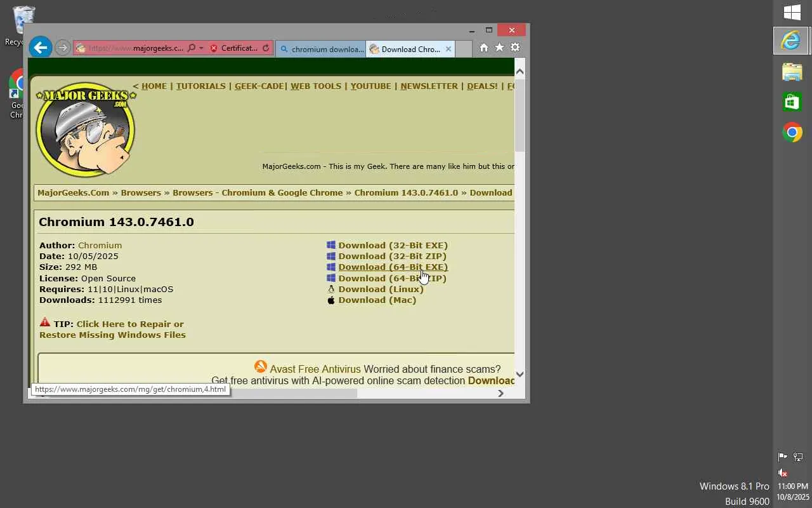The height and width of the screenshot is (508, 812).
Task: Open the WEB TOOLS navigation link
Action: coord(316,86)
